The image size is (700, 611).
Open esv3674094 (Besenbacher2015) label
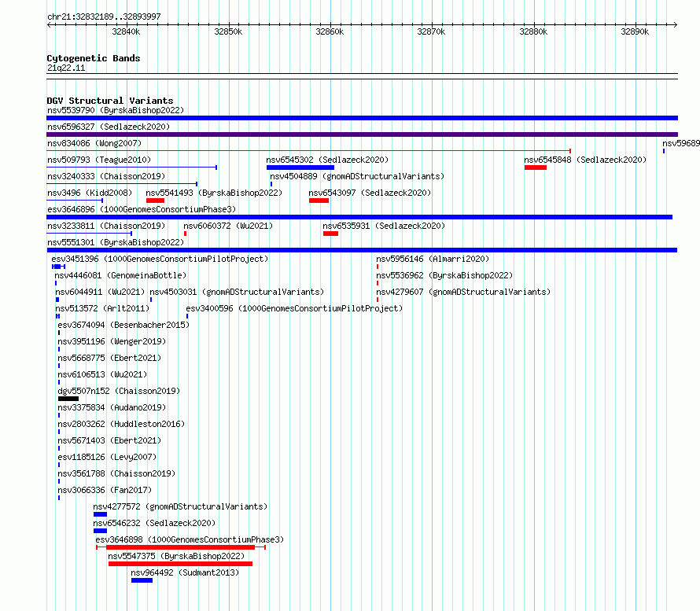click(123, 325)
